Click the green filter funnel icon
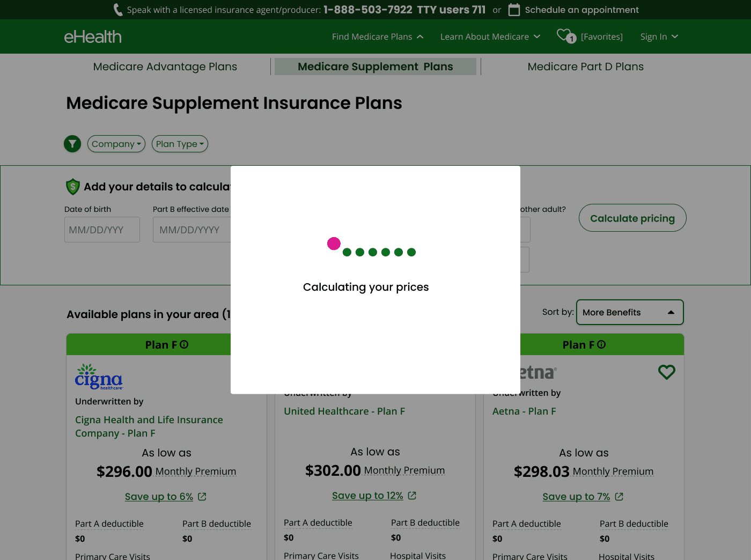751x560 pixels. click(72, 144)
